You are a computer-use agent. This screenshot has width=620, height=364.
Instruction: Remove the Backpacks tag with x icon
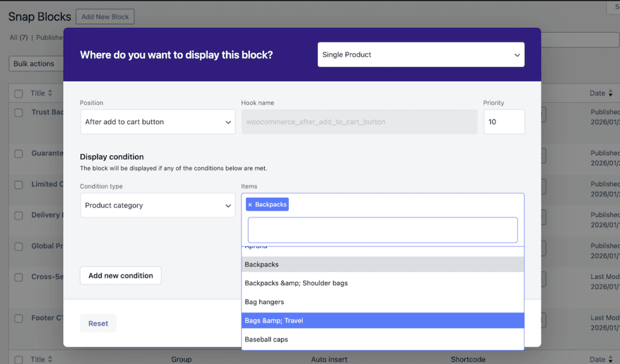250,205
